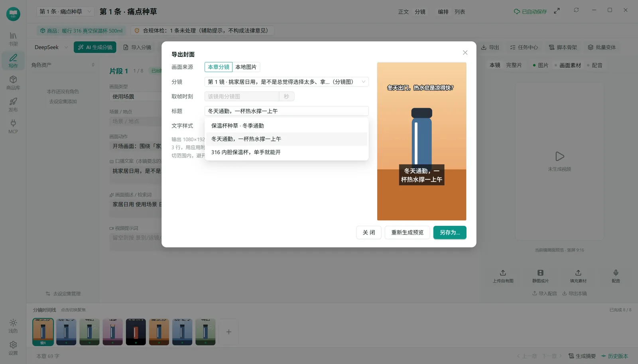Switch theme with the 浅色 sun icon

tap(13, 326)
